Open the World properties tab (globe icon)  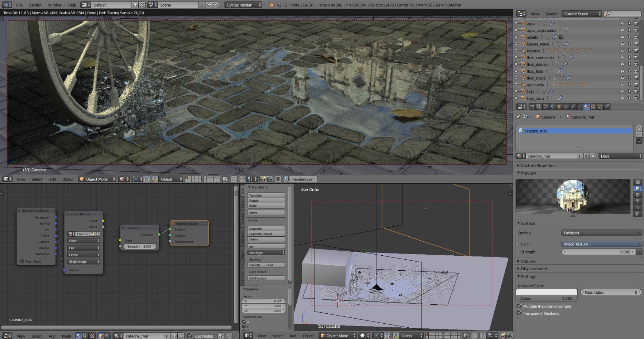coord(552,107)
